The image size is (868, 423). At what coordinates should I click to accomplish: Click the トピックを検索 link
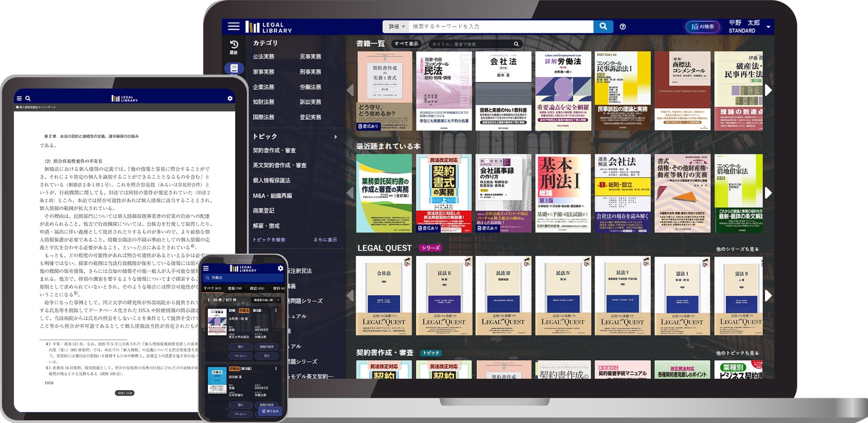click(269, 240)
